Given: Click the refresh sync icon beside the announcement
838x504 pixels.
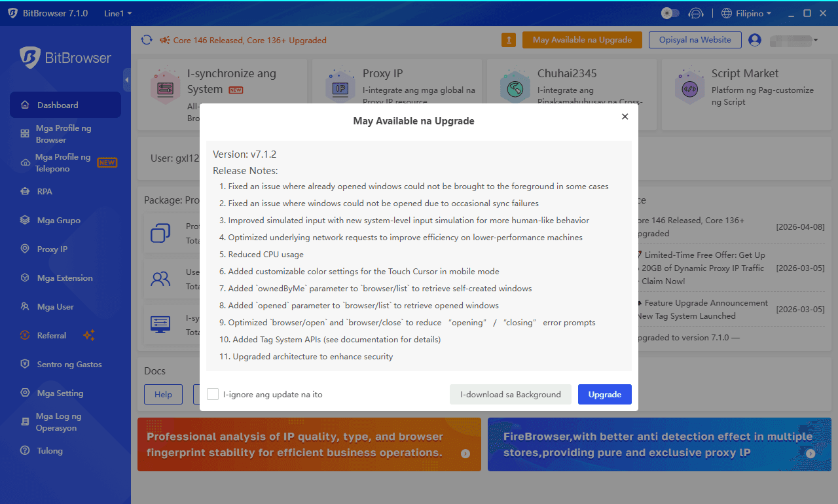Looking at the screenshot, I should 147,40.
